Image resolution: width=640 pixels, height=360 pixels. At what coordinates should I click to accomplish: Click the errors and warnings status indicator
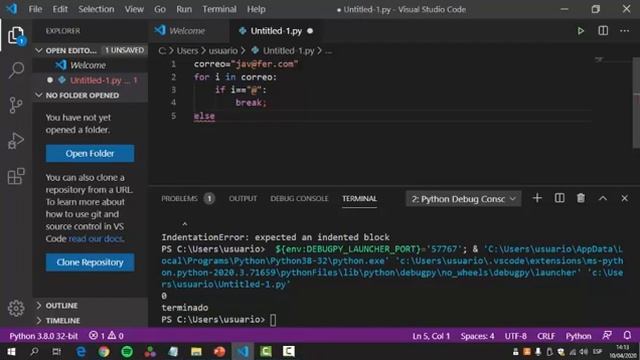pyautogui.click(x=106, y=336)
